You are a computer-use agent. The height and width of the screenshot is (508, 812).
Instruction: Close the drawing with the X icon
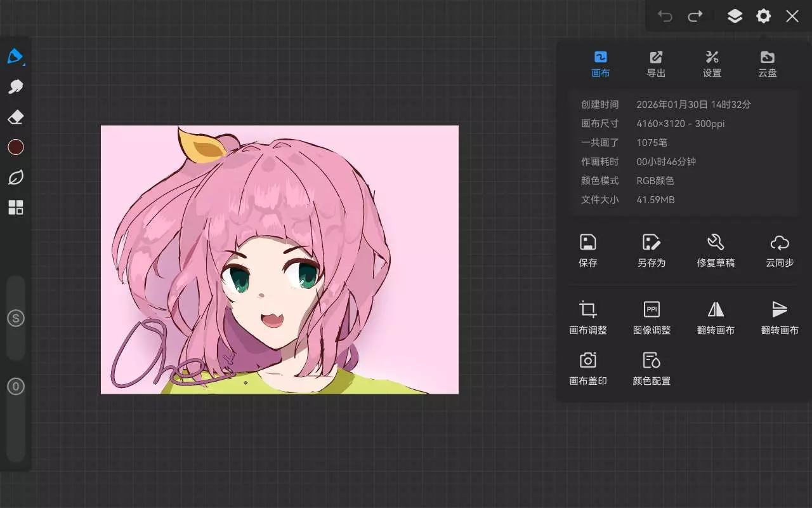[x=792, y=17]
